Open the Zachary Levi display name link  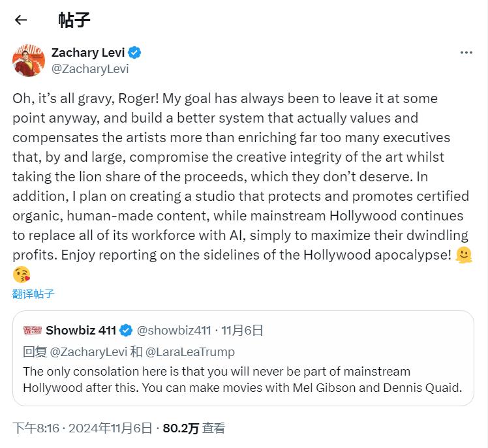point(87,53)
